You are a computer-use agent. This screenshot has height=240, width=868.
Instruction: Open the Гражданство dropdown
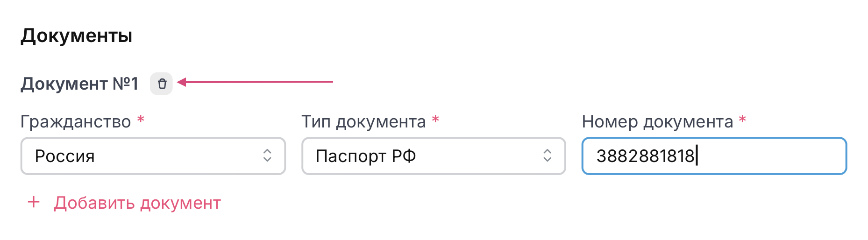coord(153,156)
